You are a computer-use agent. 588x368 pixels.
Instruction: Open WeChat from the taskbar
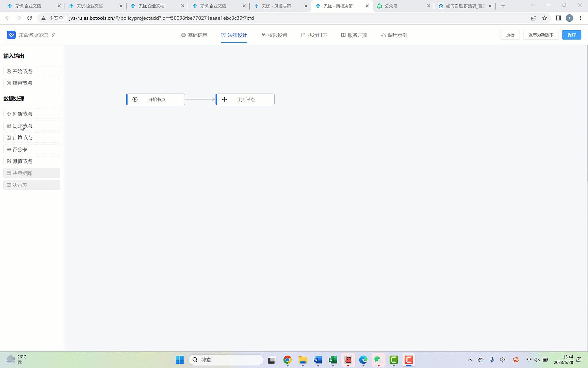coord(378,360)
